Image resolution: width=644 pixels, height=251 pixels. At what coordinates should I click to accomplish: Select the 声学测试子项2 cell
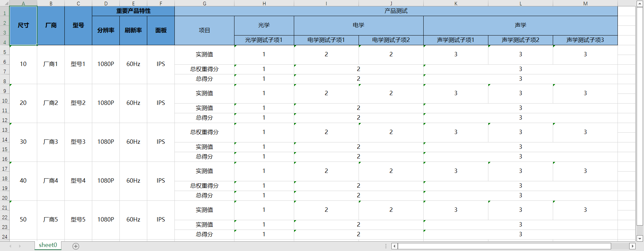point(521,40)
